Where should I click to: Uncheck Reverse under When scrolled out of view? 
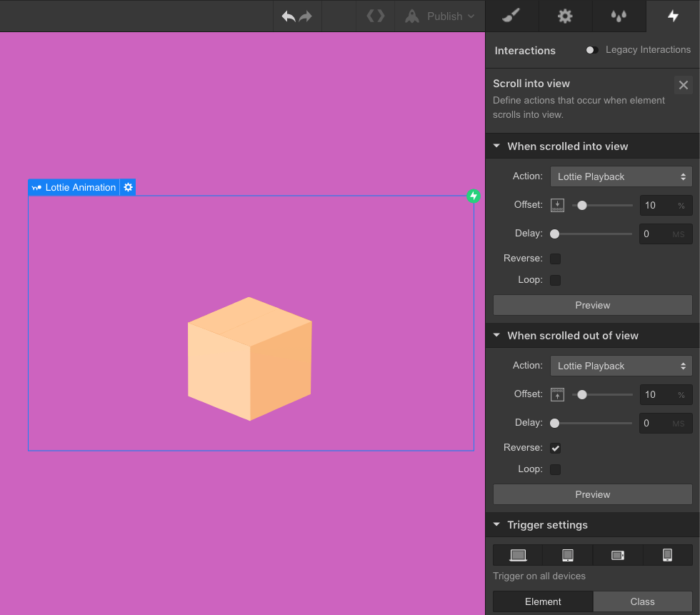(555, 448)
